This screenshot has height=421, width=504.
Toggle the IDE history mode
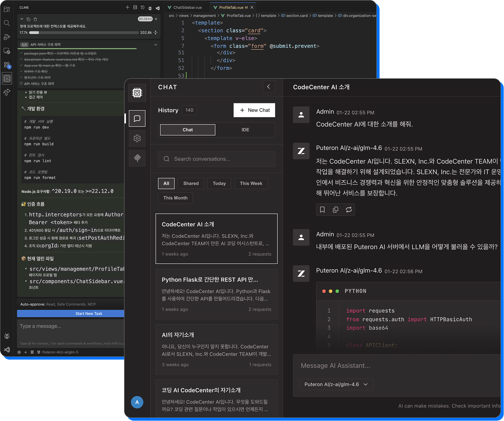pos(245,130)
